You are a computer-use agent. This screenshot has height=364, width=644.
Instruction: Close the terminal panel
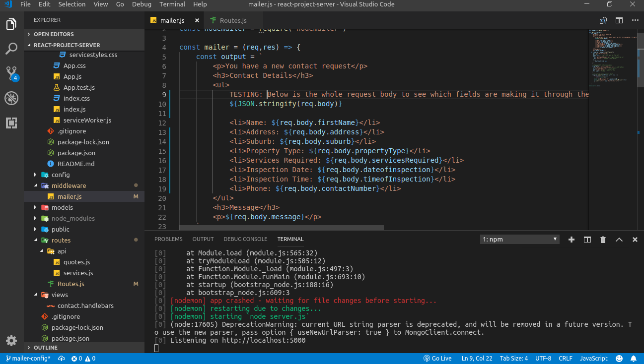(635, 240)
